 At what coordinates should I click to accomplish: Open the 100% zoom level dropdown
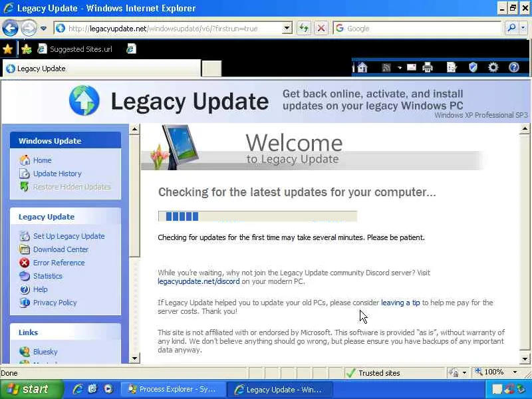point(515,372)
